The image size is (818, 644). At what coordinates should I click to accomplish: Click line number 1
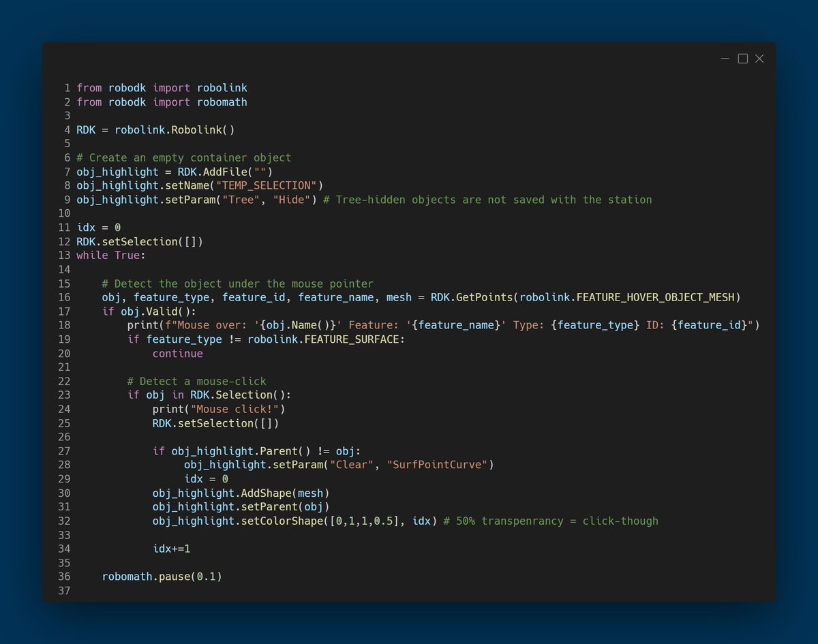pyautogui.click(x=67, y=88)
